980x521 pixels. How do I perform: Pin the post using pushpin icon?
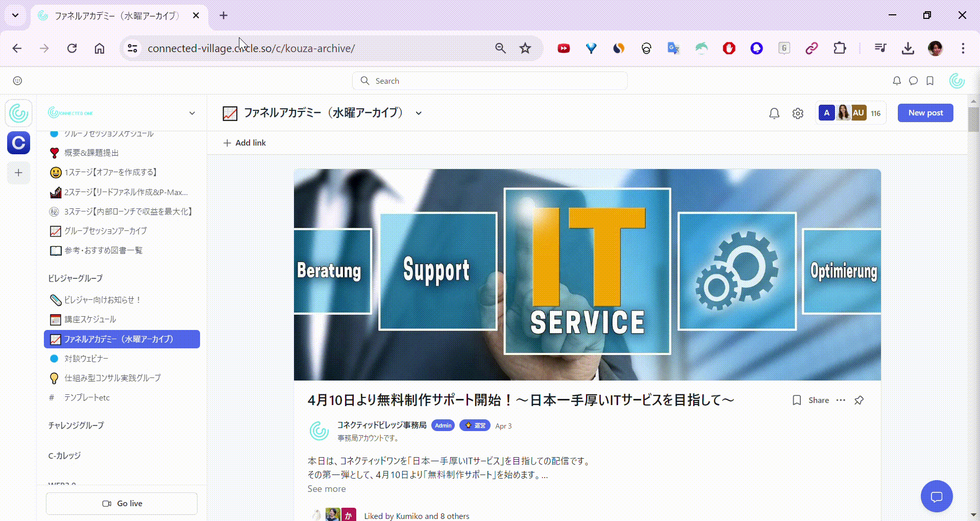click(x=859, y=400)
